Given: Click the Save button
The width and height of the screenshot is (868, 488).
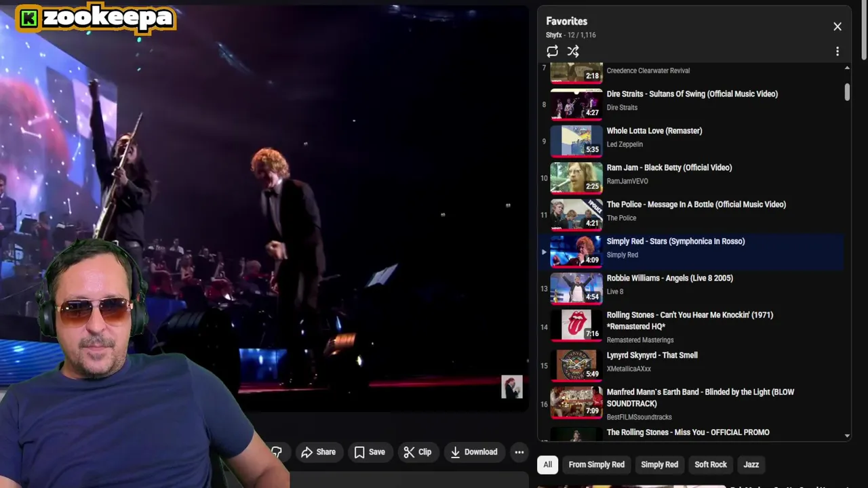Looking at the screenshot, I should tap(370, 452).
